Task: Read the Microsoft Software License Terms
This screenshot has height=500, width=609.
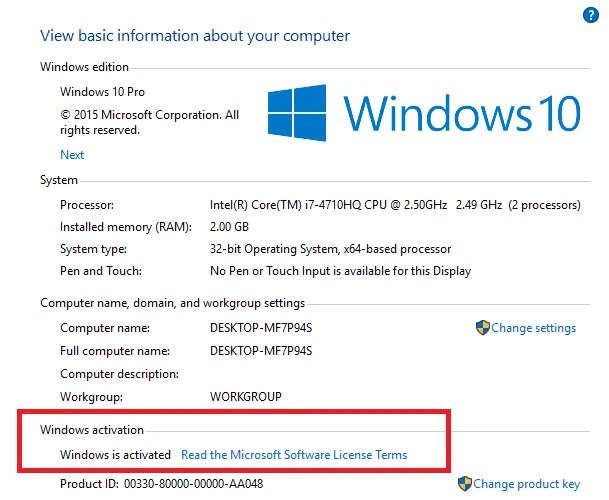Action: (294, 455)
